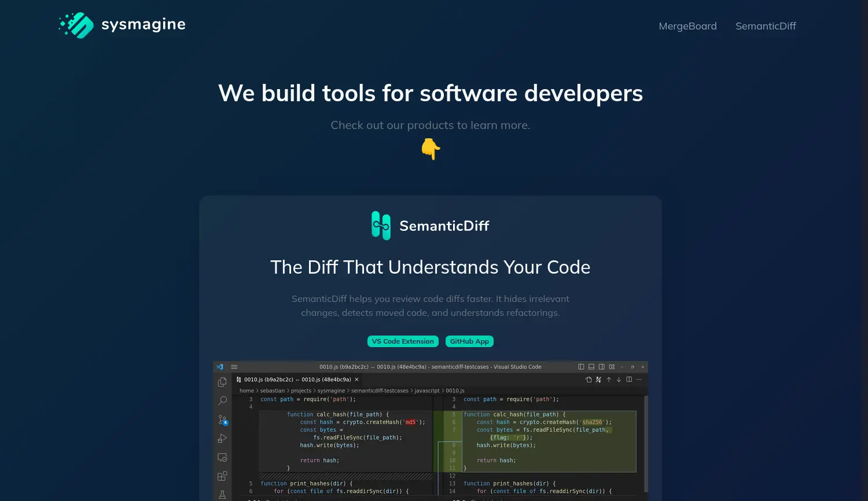Open the Explorer icon in activity bar
The width and height of the screenshot is (868, 501).
(222, 382)
